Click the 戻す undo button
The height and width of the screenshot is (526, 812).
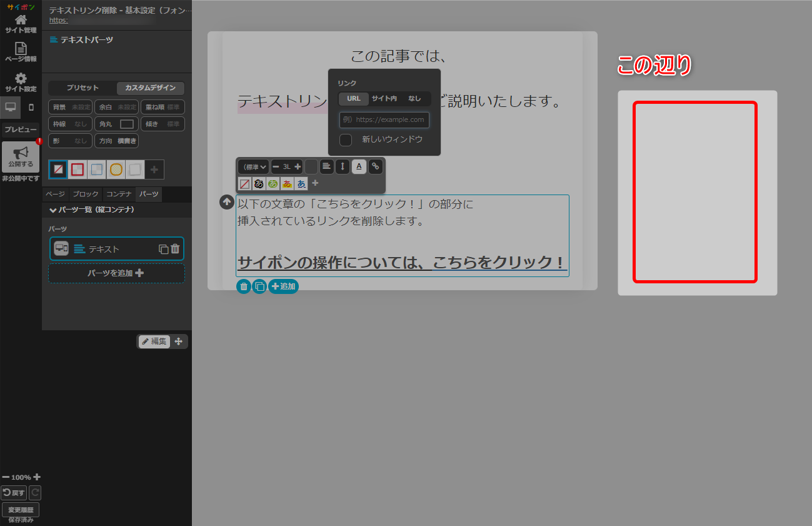14,493
